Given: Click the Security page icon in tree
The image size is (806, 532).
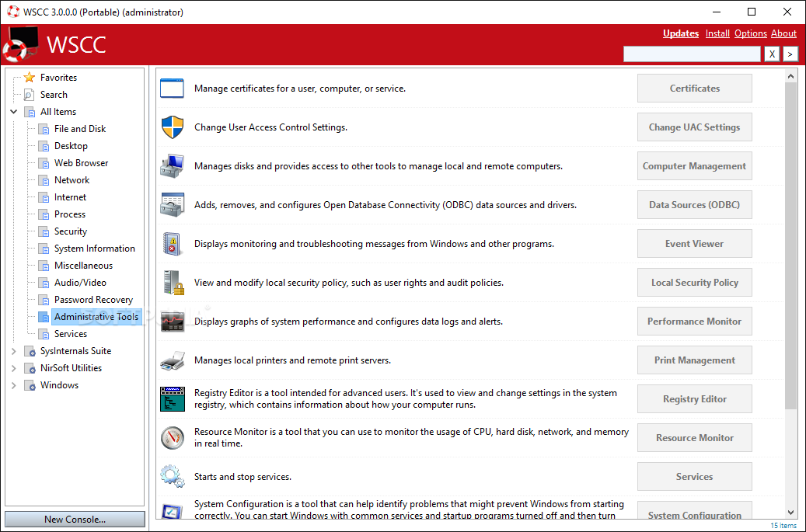Looking at the screenshot, I should (x=44, y=231).
